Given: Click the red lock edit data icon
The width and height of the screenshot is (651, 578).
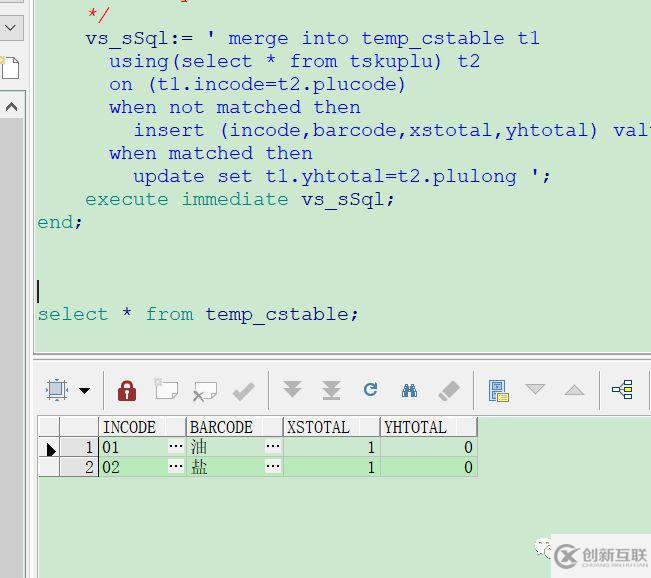Looking at the screenshot, I should click(x=127, y=390).
